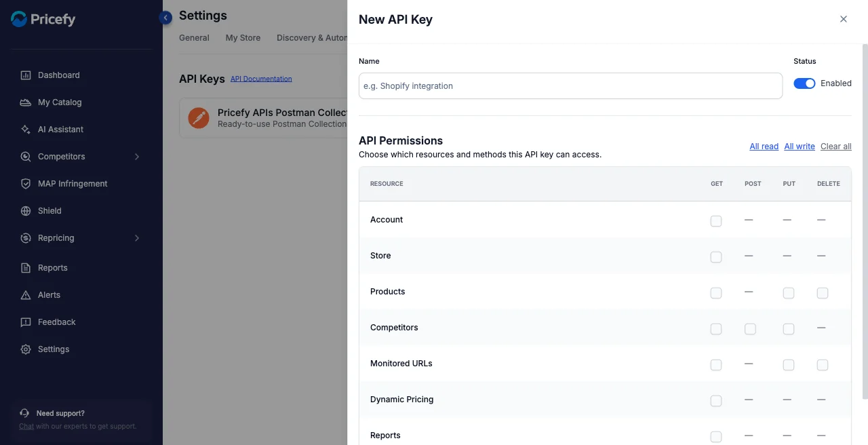Click the POST column header
Viewport: 868px width, 445px height.
click(x=753, y=184)
